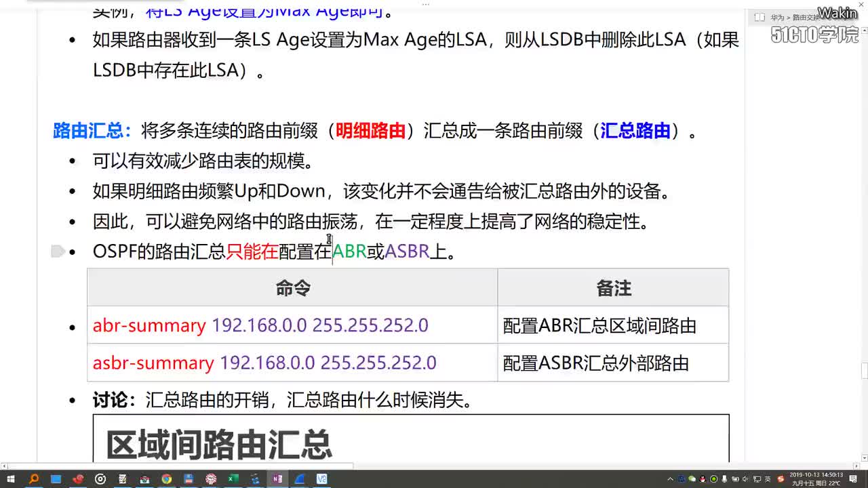Open the notepad-with-pencil taskbar icon
Image resolution: width=868 pixels, height=488 pixels.
click(123, 479)
